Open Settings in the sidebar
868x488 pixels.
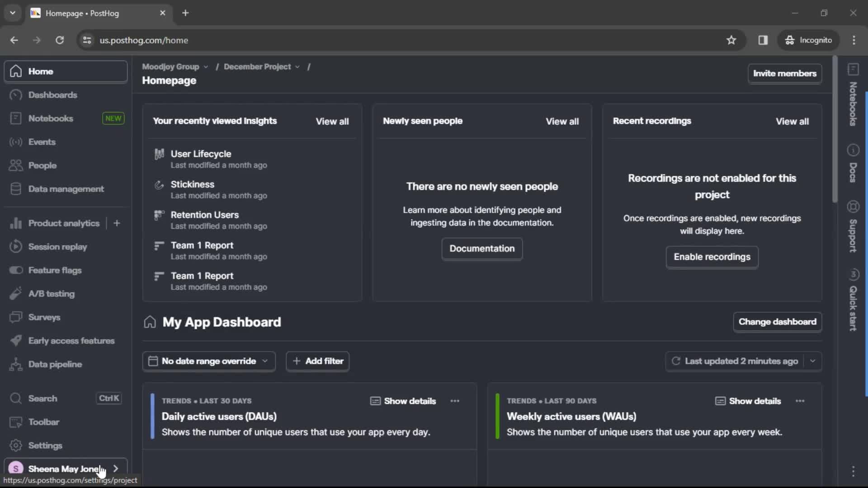tap(66, 446)
